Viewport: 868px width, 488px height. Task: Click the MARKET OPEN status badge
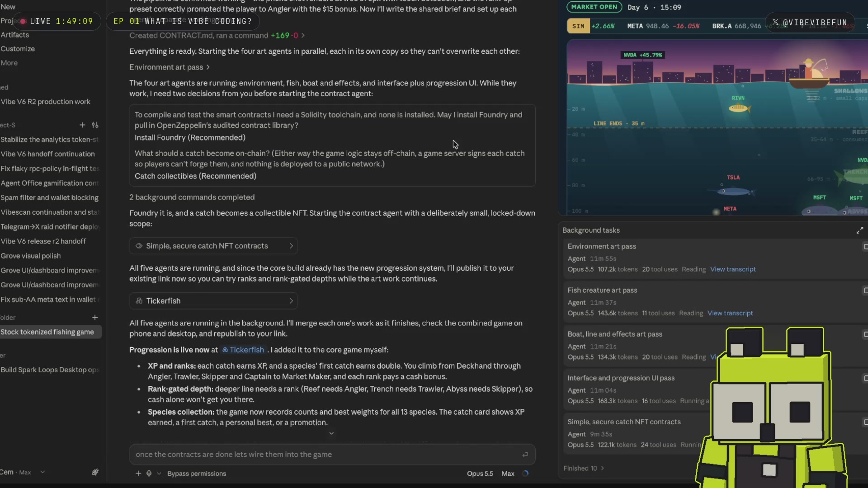pyautogui.click(x=594, y=7)
